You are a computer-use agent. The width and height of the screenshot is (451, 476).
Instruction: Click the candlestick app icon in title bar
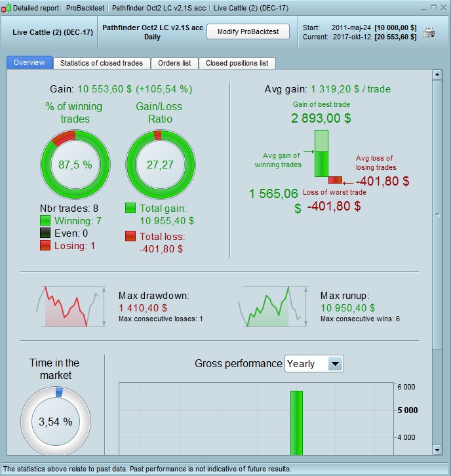point(6,8)
